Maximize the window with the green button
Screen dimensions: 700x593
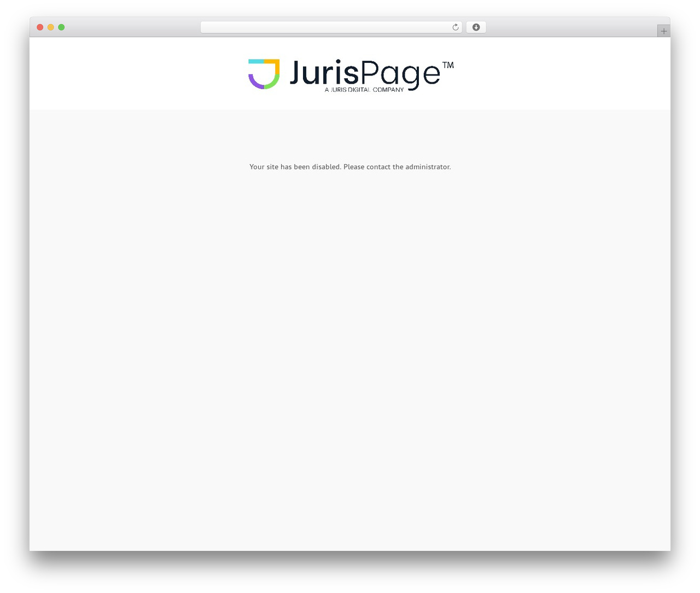tap(61, 27)
